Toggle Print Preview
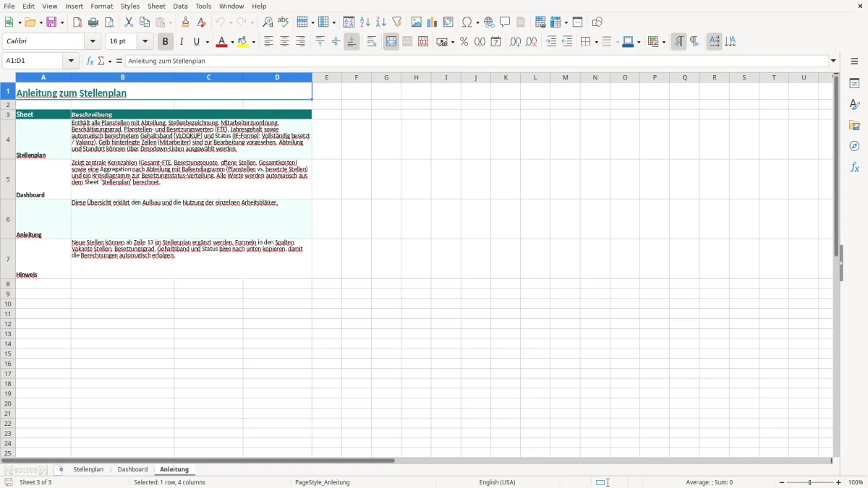The image size is (868, 488). click(x=109, y=22)
